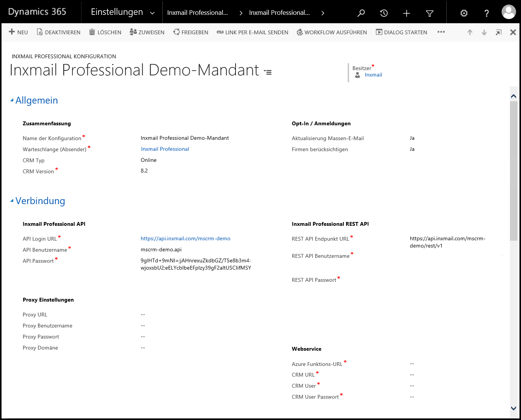The width and height of the screenshot is (521, 420).
Task: Pop out record in new window
Action: (x=499, y=32)
